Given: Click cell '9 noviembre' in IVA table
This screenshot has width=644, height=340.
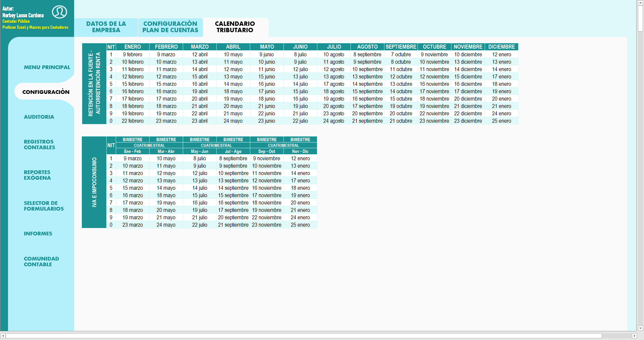Looking at the screenshot, I should tap(267, 158).
